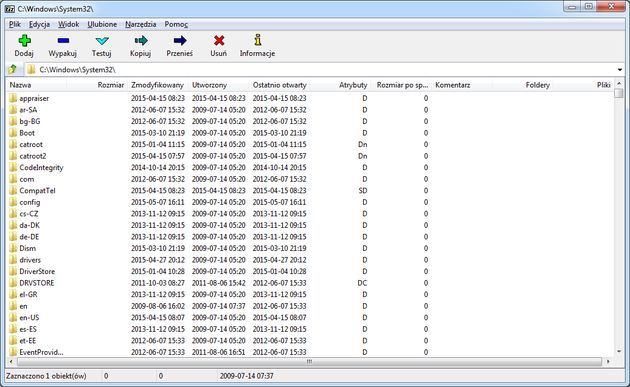Click the folder icon in the address bar
The width and height of the screenshot is (630, 387).
[x=31, y=70]
